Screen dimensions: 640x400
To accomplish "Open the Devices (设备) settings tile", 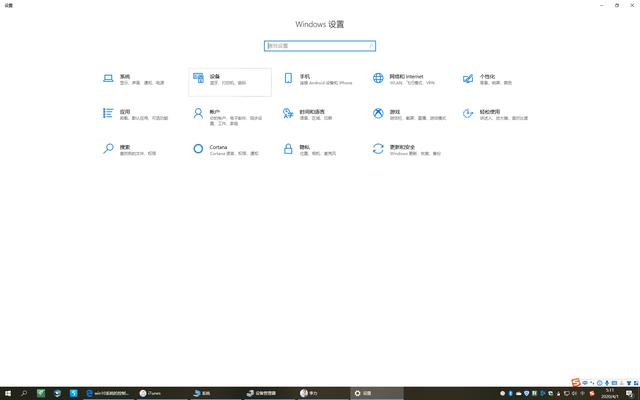I will click(x=230, y=82).
